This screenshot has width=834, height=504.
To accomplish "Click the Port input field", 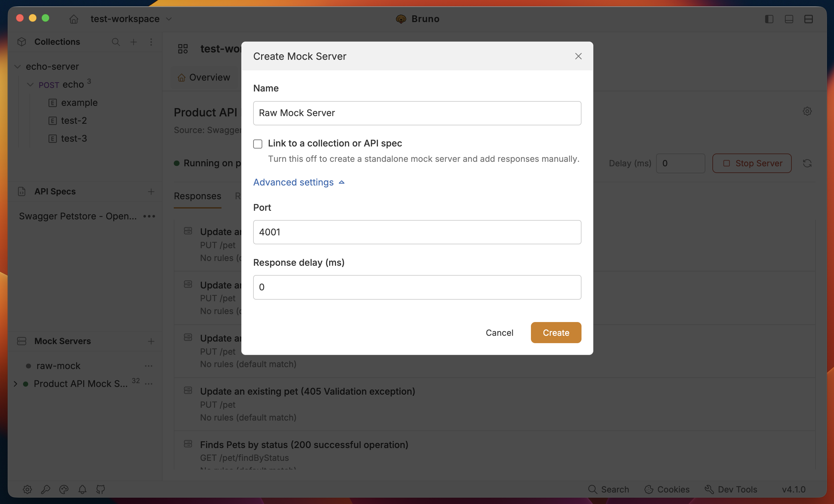I will point(417,232).
